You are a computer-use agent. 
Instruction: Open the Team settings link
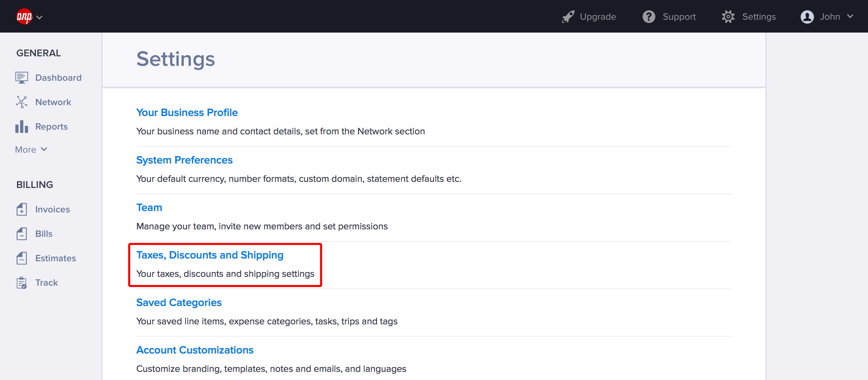(149, 207)
